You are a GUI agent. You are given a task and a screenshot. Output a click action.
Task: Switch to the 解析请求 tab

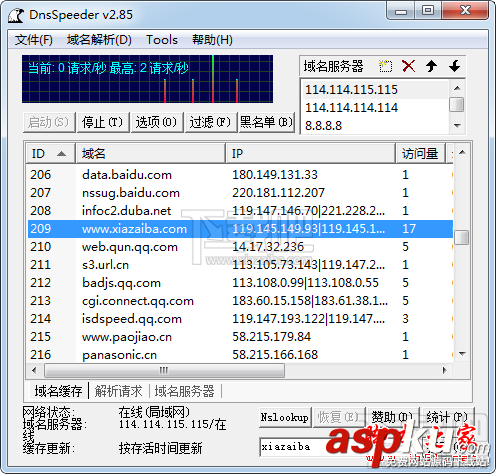[118, 391]
